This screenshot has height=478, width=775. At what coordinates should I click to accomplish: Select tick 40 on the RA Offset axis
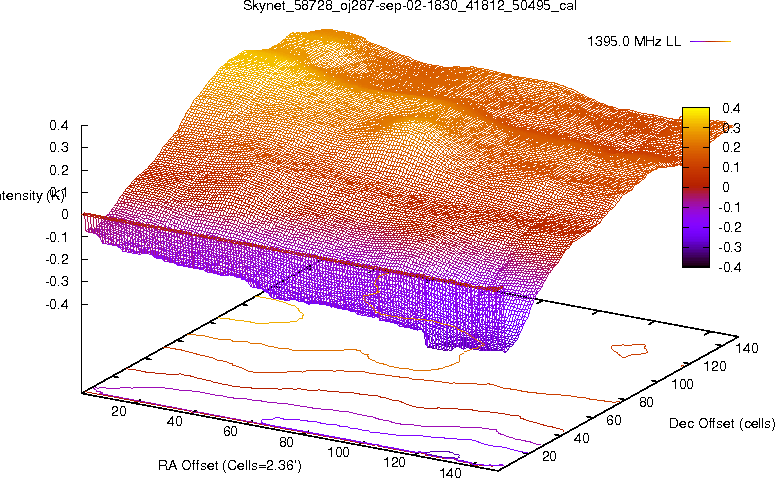coord(174,421)
